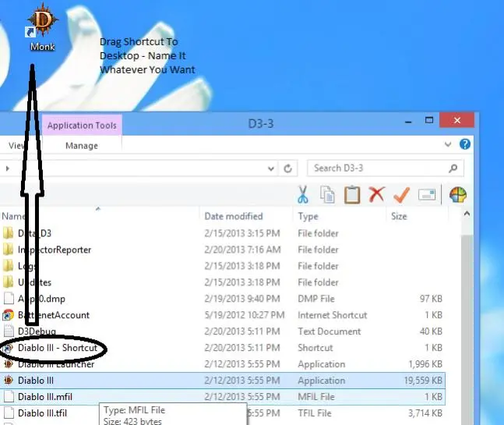Sort files by Date modified column
The width and height of the screenshot is (504, 425).
pyautogui.click(x=233, y=216)
